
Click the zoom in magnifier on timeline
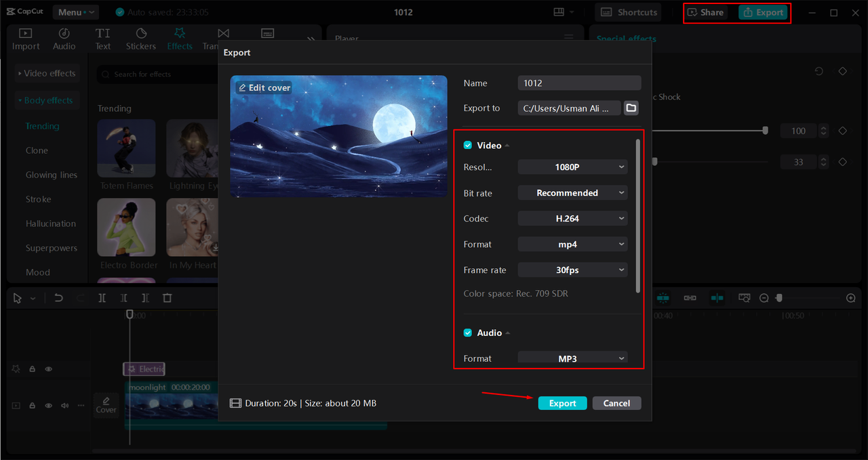[851, 298]
